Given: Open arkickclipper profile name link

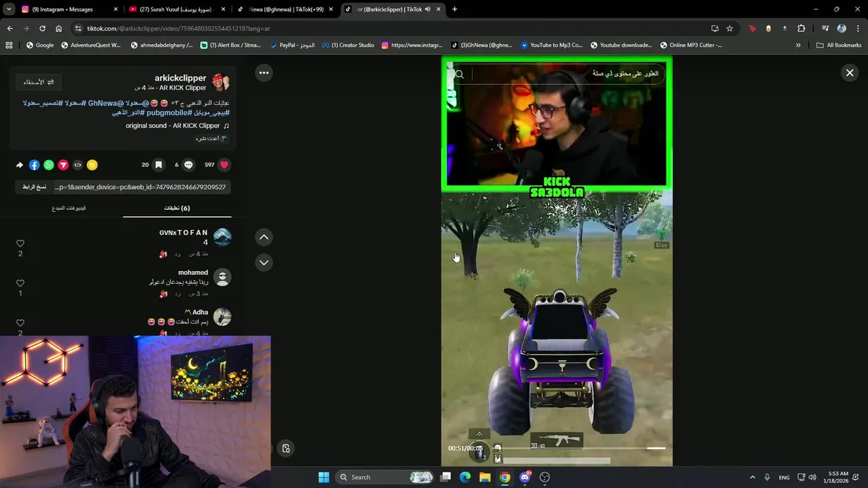Looking at the screenshot, I should [x=180, y=78].
